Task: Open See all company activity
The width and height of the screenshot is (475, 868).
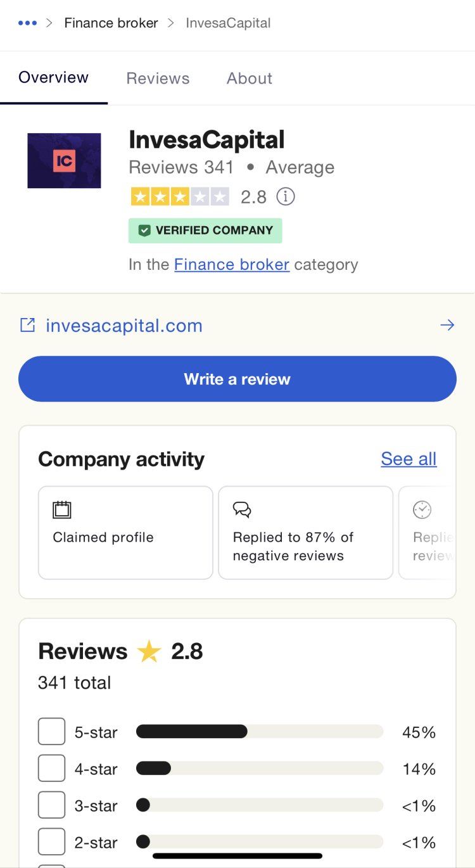Action: 408,459
